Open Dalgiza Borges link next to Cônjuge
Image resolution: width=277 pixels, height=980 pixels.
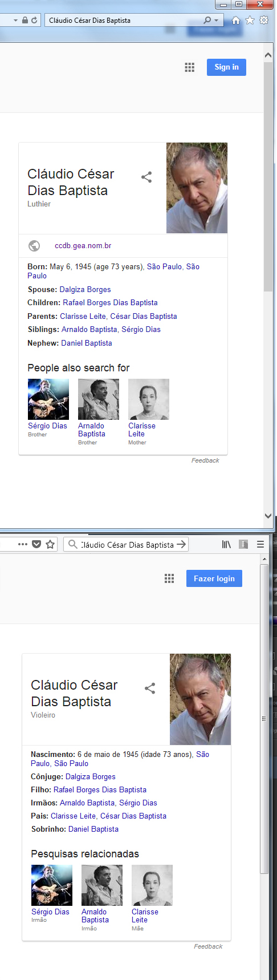pos(91,776)
